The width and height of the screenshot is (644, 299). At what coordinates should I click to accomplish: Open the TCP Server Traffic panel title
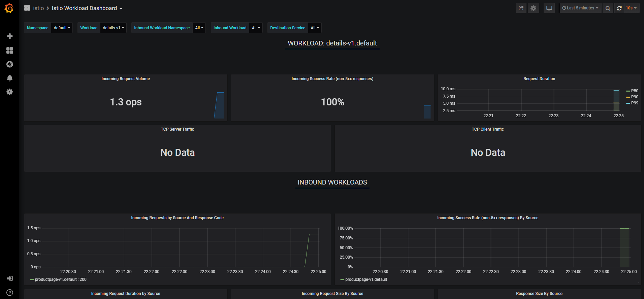pyautogui.click(x=178, y=129)
